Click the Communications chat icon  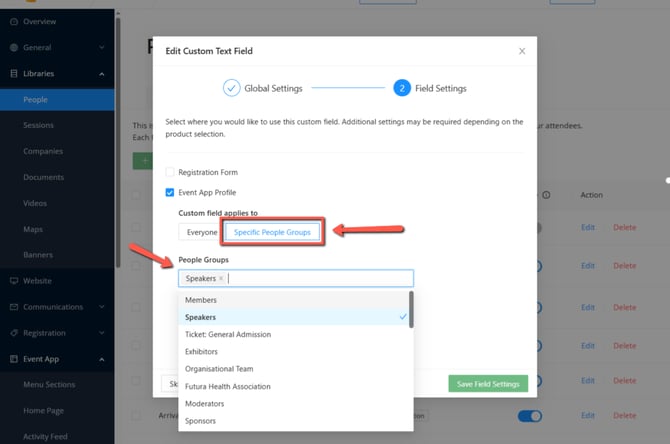pyautogui.click(x=14, y=307)
